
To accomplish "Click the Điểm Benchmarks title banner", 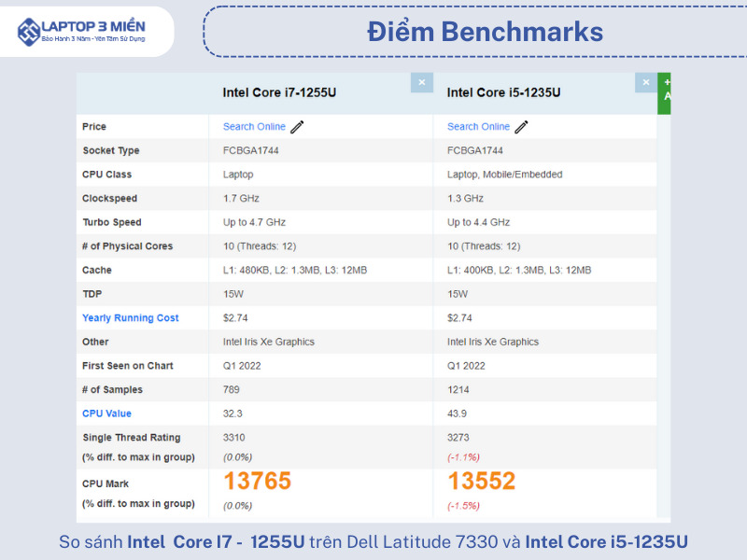I will tap(485, 32).
